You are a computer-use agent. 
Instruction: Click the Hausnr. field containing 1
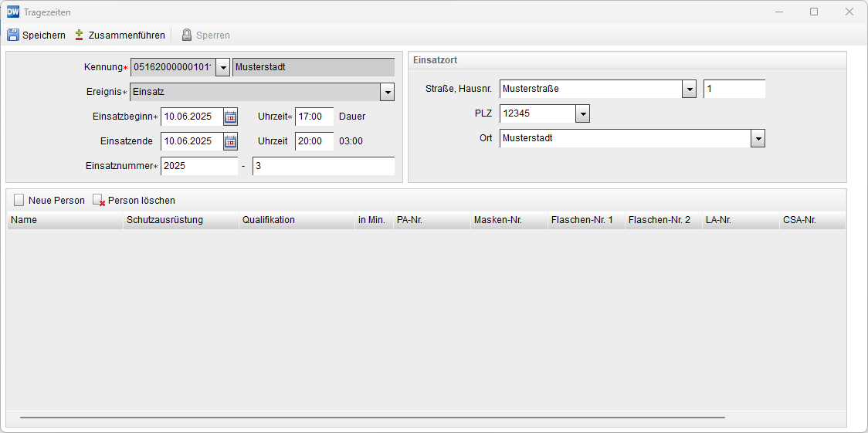tap(734, 89)
